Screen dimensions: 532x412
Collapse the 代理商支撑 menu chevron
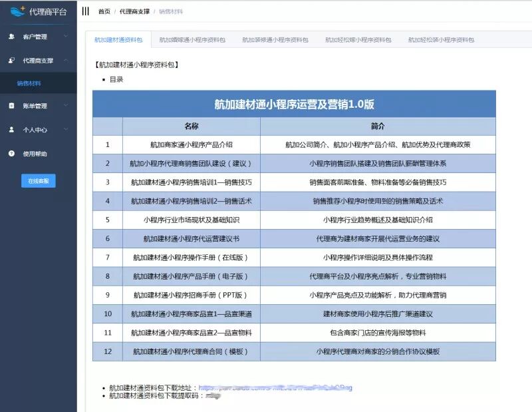(x=66, y=61)
